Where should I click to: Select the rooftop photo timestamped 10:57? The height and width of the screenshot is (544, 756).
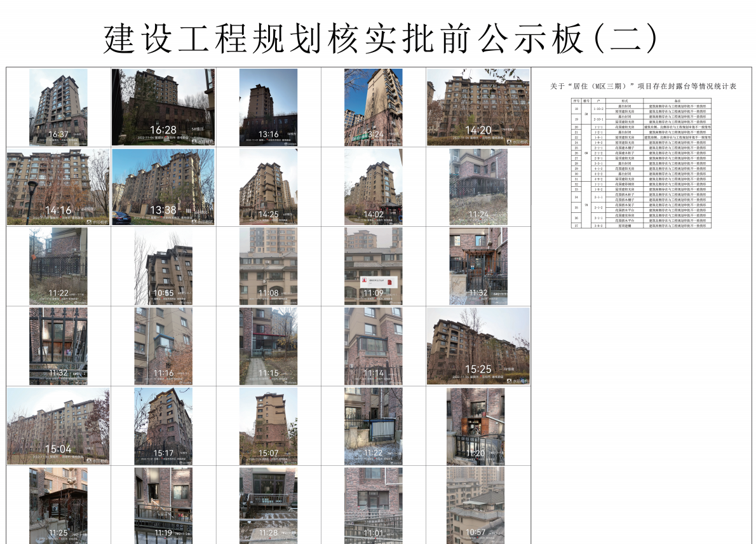[475, 505]
